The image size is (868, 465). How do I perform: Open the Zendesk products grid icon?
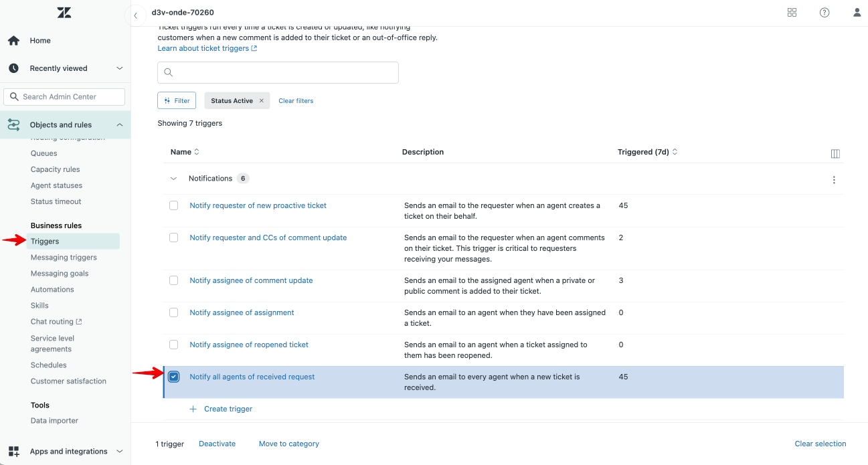click(x=792, y=13)
